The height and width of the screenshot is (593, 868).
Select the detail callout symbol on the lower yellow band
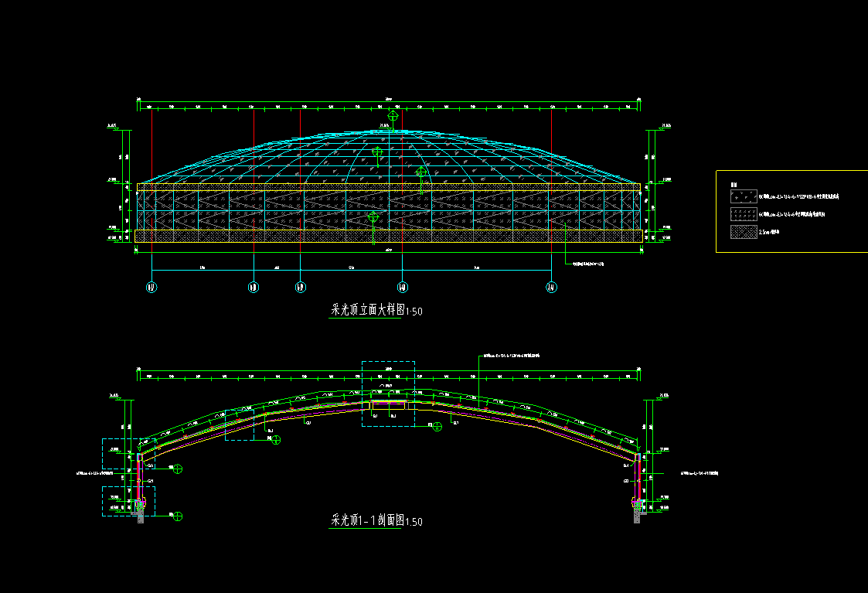373,217
